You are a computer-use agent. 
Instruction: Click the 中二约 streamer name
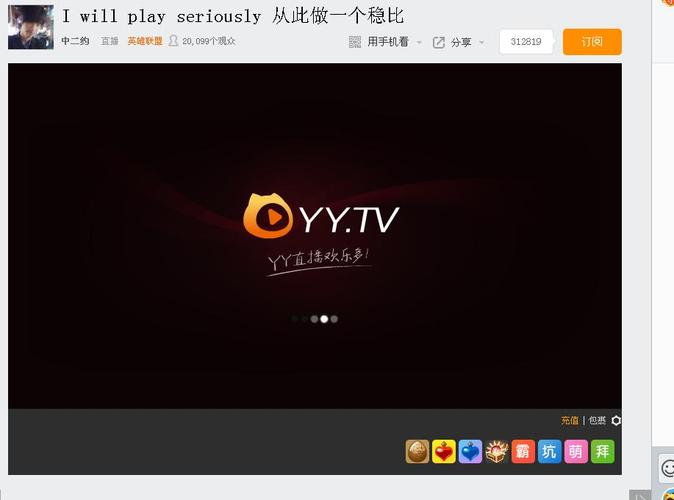pos(75,42)
